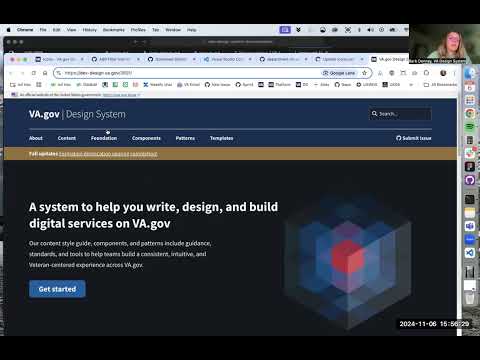480x360 pixels.
Task: Open the All Bookmarks folder
Action: point(440,85)
